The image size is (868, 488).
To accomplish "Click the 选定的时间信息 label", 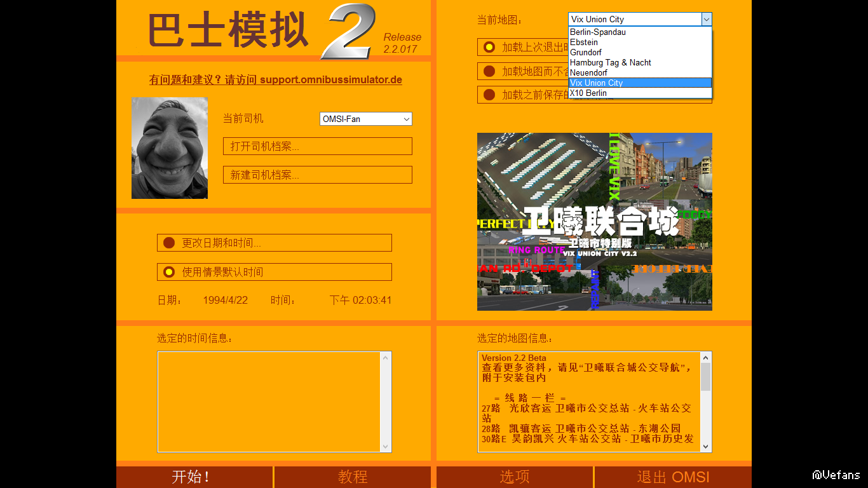I will 195,339.
